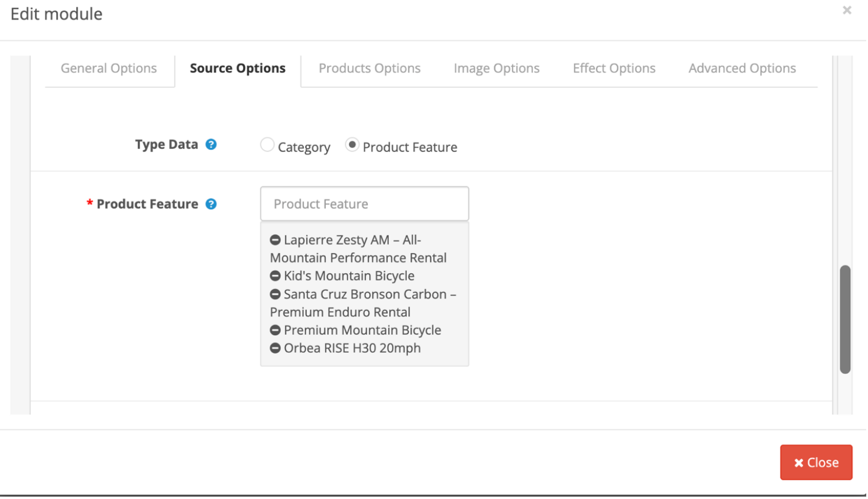This screenshot has height=499, width=868.
Task: Click the Type Data help icon
Action: [x=211, y=145]
